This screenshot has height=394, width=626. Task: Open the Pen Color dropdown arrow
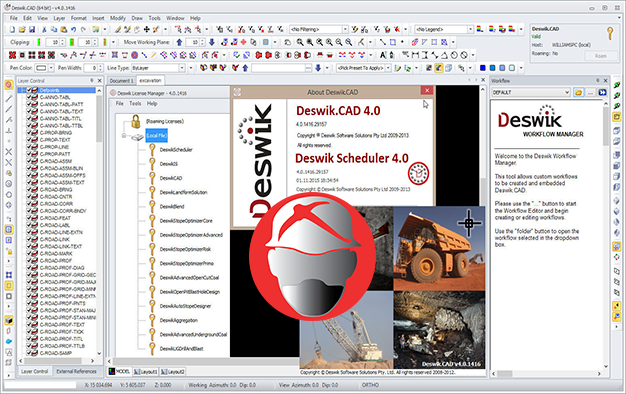[50, 68]
